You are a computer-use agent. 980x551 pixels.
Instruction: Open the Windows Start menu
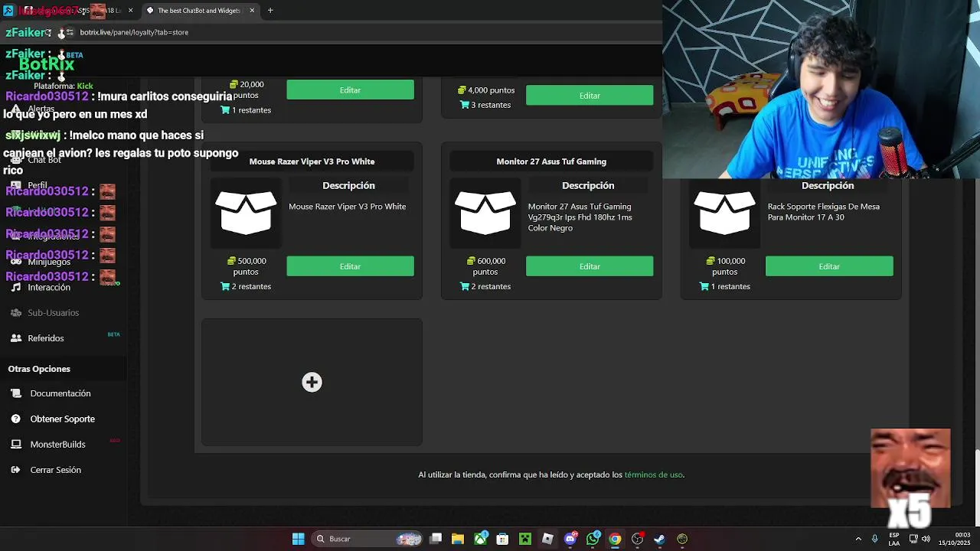tap(298, 539)
